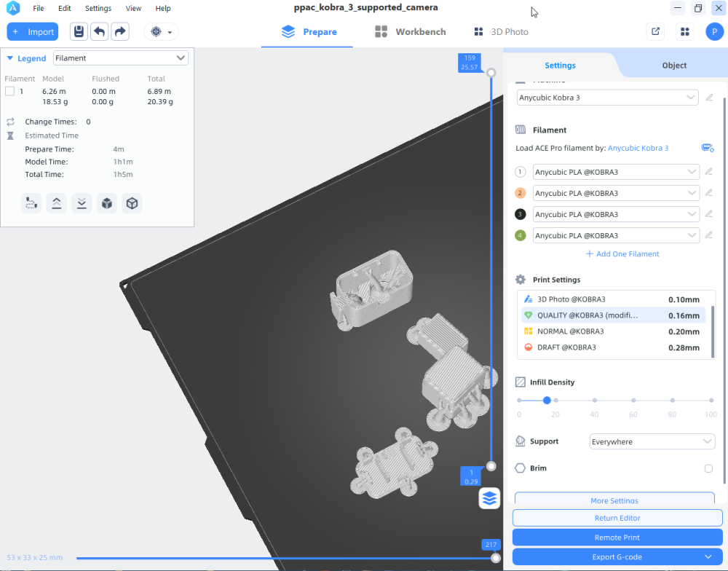Select the black filament 3 color circle
The height and width of the screenshot is (571, 728).
(x=520, y=214)
